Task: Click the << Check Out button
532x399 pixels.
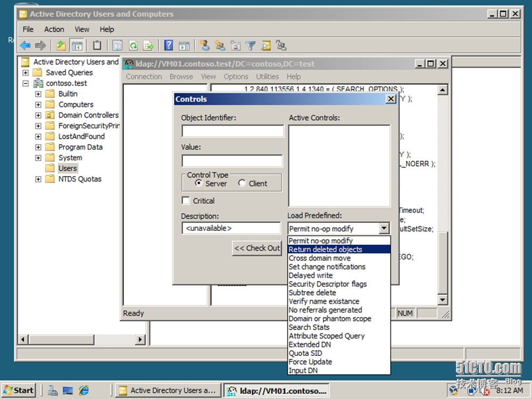Action: tap(257, 248)
